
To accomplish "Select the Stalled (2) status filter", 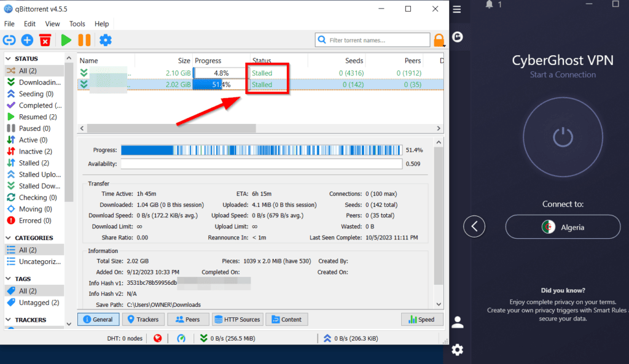I will [34, 163].
